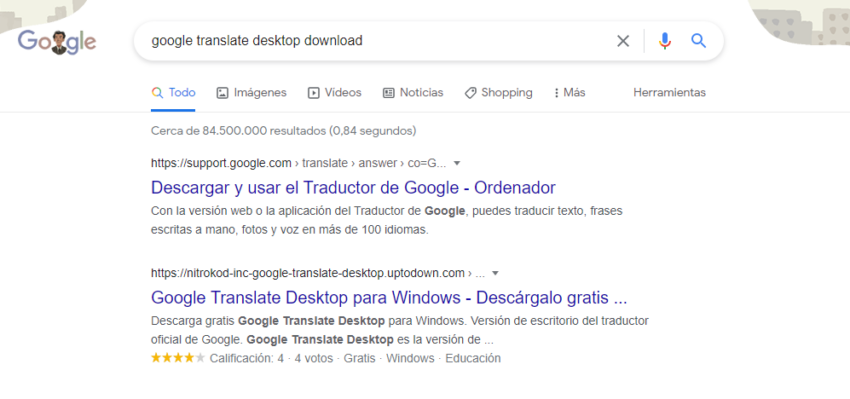Open "Google Translate Desktop para Windows" result
The width and height of the screenshot is (850, 399).
(x=389, y=298)
